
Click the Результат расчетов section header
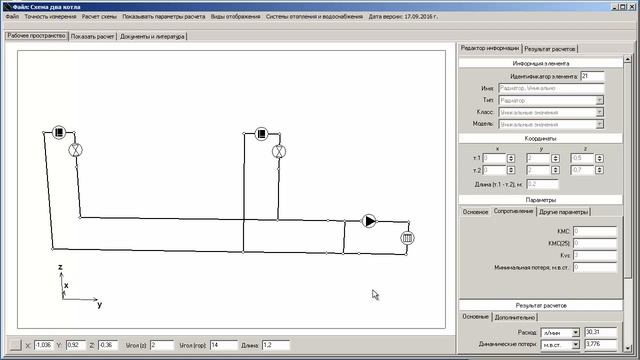(x=541, y=305)
